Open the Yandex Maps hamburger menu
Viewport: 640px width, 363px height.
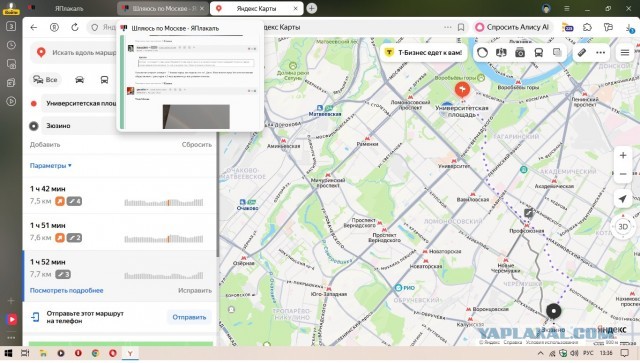point(624,53)
